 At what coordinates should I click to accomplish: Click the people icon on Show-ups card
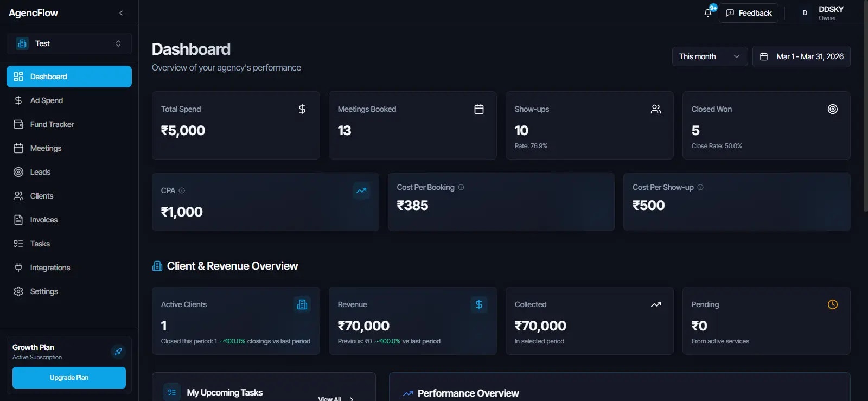(x=656, y=109)
